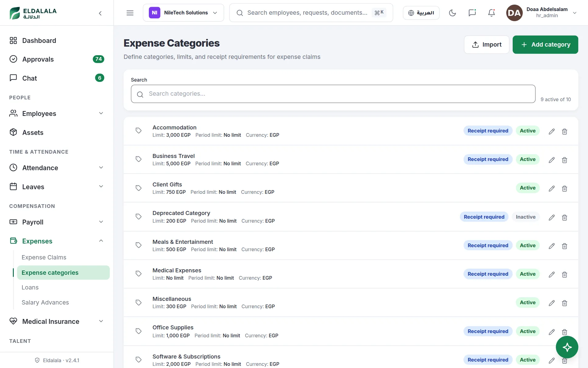Screen dimensions: 588x368
Task: Expand the Medical Insurance menu
Action: point(57,321)
